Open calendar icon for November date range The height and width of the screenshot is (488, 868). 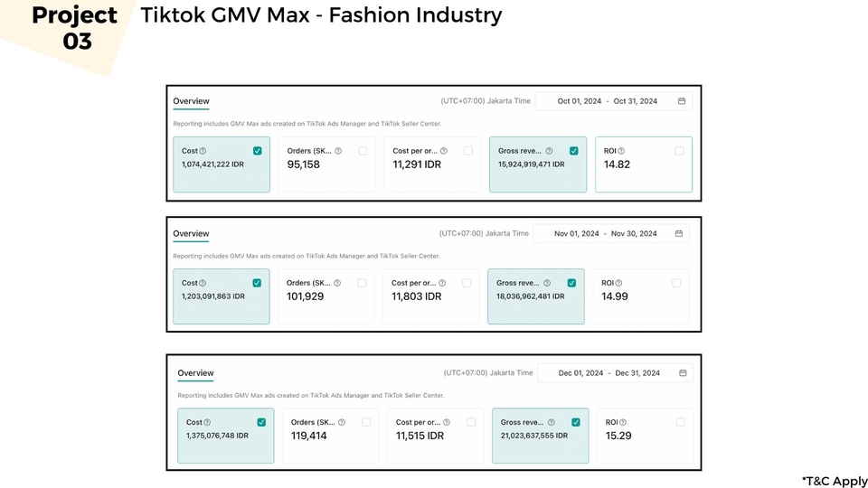pos(679,233)
